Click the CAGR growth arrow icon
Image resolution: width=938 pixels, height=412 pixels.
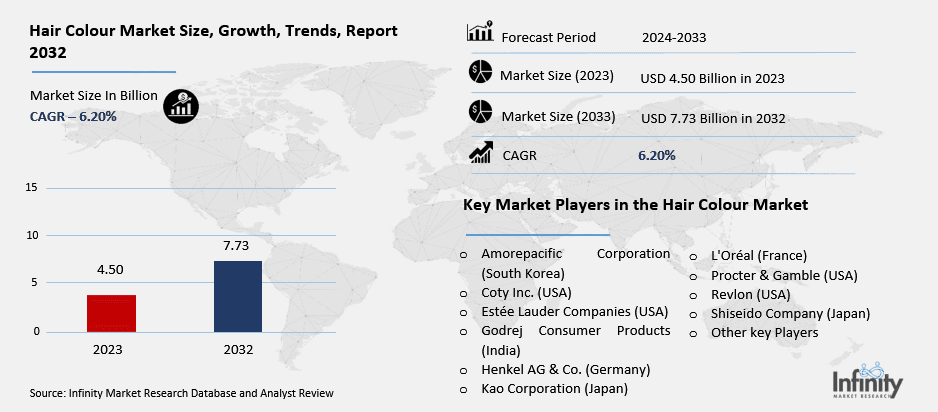(x=480, y=152)
